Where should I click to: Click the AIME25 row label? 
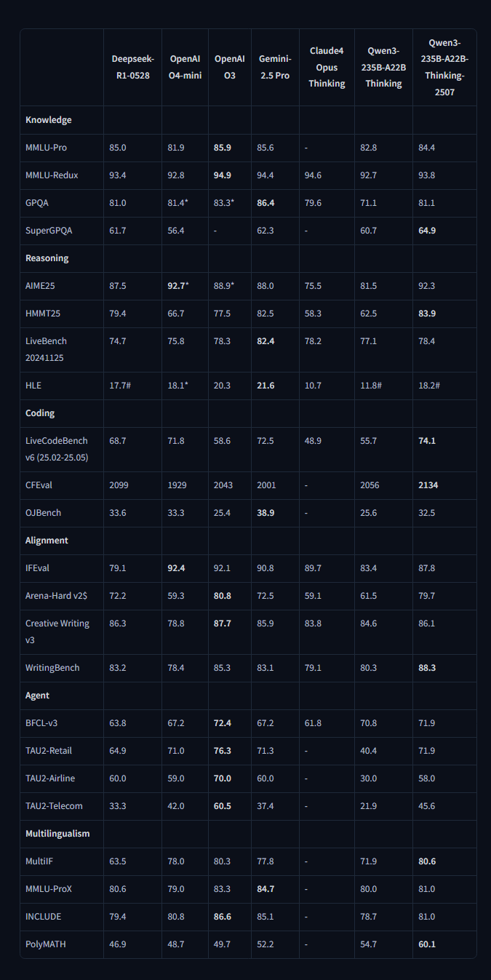pyautogui.click(x=40, y=286)
